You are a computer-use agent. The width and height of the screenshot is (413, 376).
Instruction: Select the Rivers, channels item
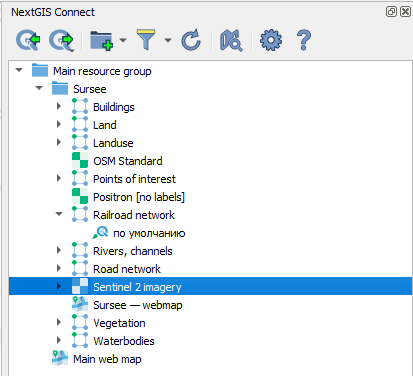click(x=133, y=251)
